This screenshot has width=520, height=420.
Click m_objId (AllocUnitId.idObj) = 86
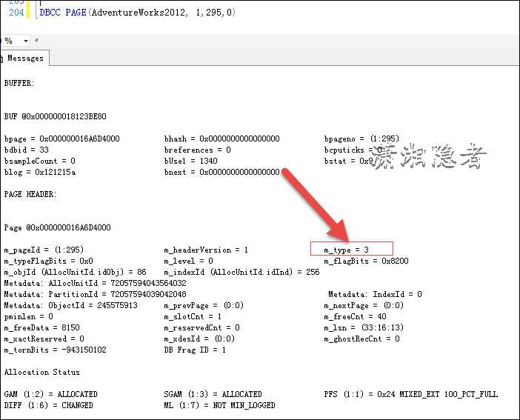(75, 272)
